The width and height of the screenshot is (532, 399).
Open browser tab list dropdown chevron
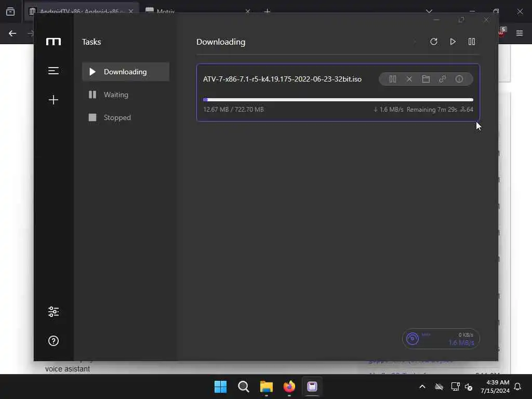click(429, 11)
